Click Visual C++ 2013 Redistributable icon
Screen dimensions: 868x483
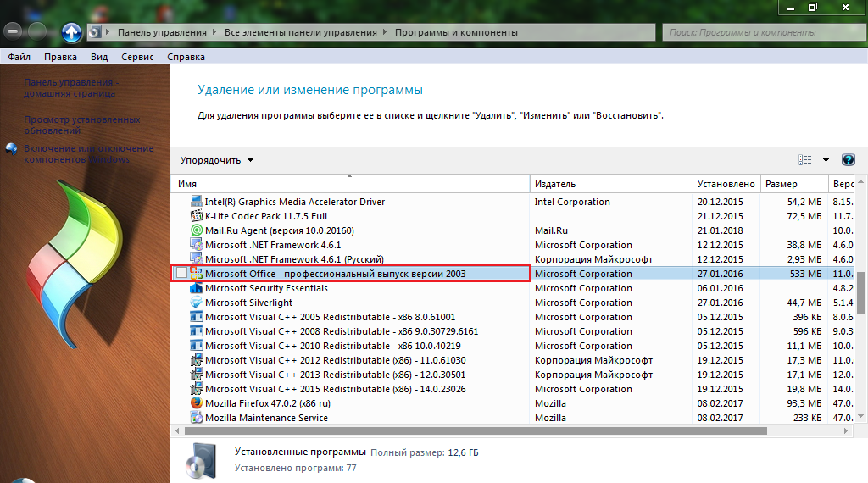point(196,374)
